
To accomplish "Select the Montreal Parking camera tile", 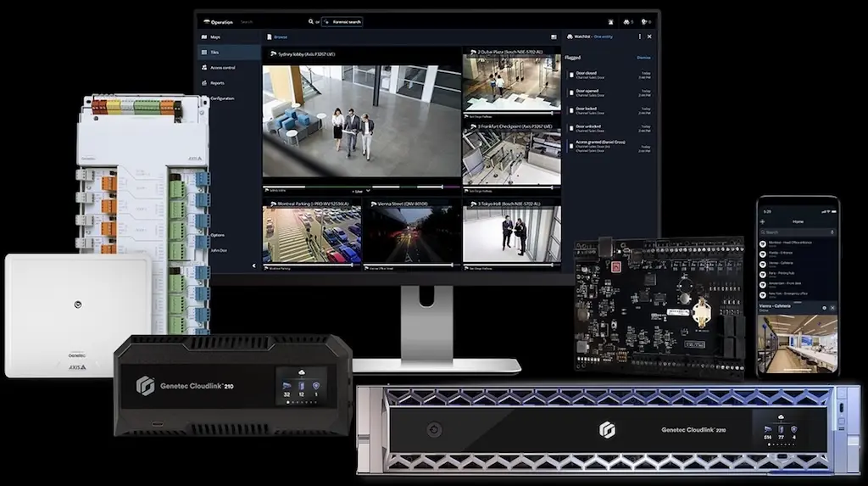I will [312, 234].
